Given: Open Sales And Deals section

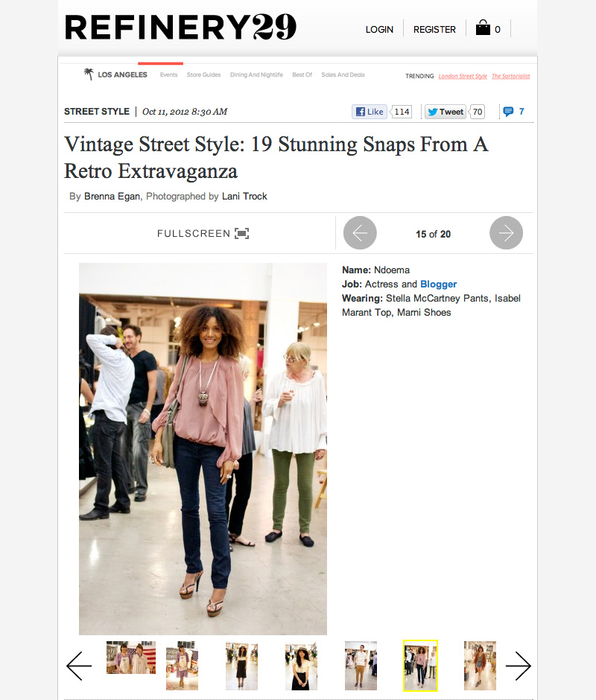Looking at the screenshot, I should (x=343, y=75).
